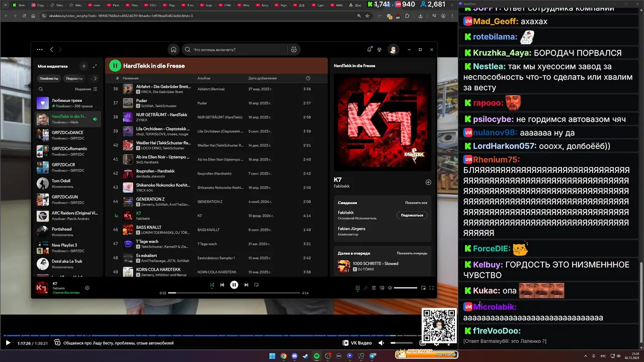Mute the VK Video player sound
The height and width of the screenshot is (362, 644).
coord(381,343)
